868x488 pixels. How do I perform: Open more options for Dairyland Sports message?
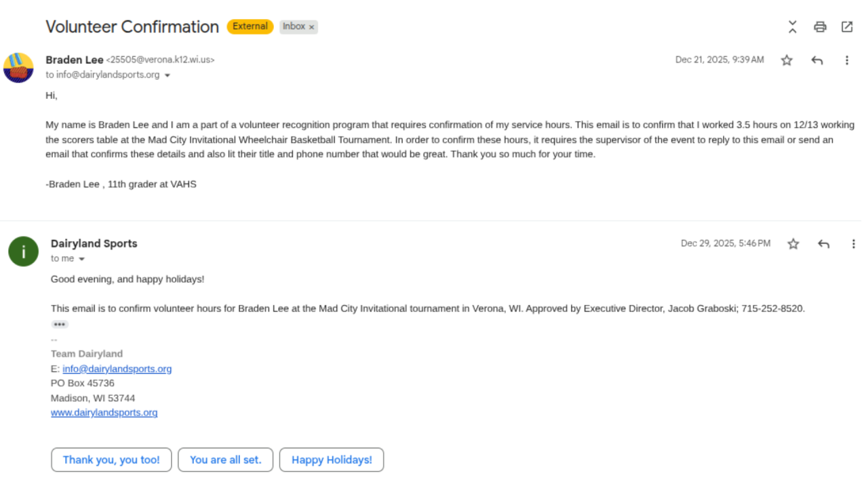point(854,244)
